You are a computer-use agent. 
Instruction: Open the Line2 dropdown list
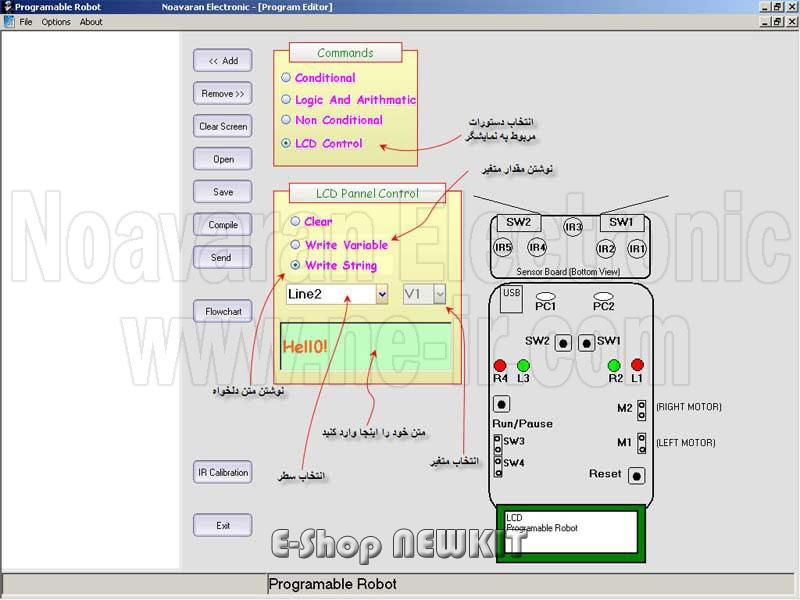[382, 294]
